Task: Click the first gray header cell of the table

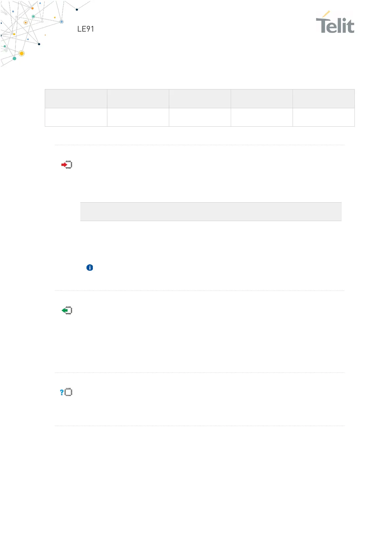Action: pos(76,99)
